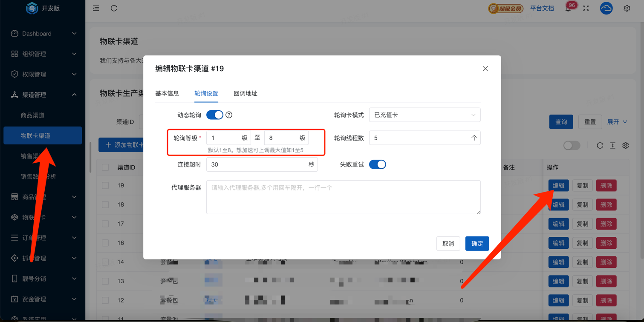This screenshot has height=322, width=644.
Task: Click the blue cloud avatar icon
Action: click(606, 9)
